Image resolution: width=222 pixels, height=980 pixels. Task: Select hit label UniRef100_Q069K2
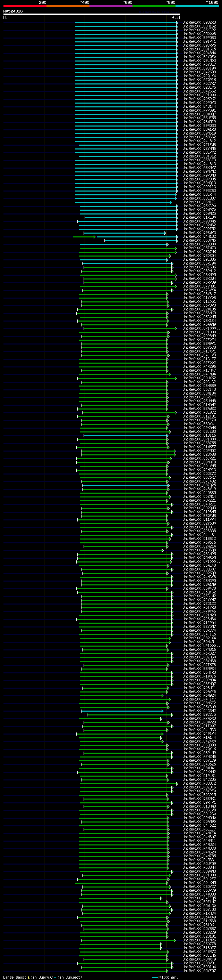click(199, 99)
